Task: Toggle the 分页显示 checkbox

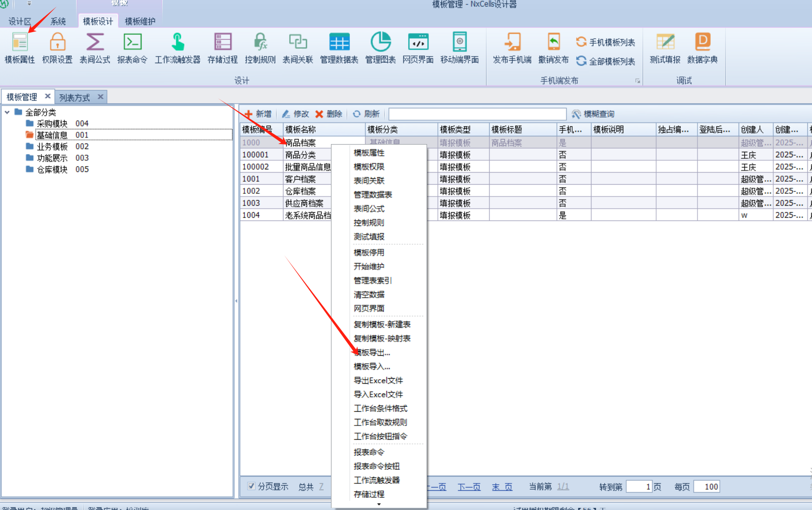Action: 251,486
